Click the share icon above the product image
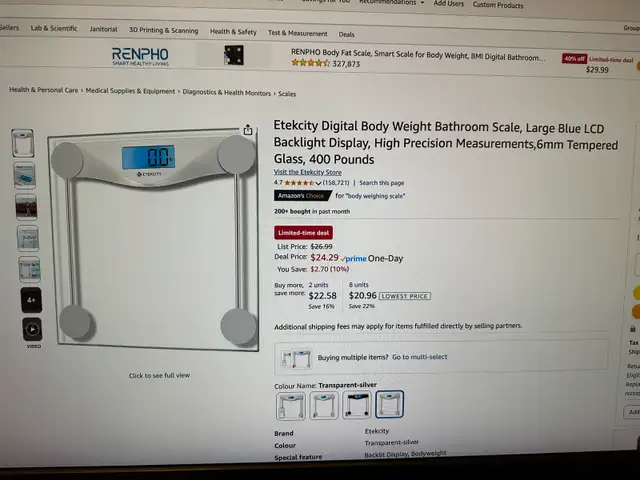640x480 pixels. [248, 130]
